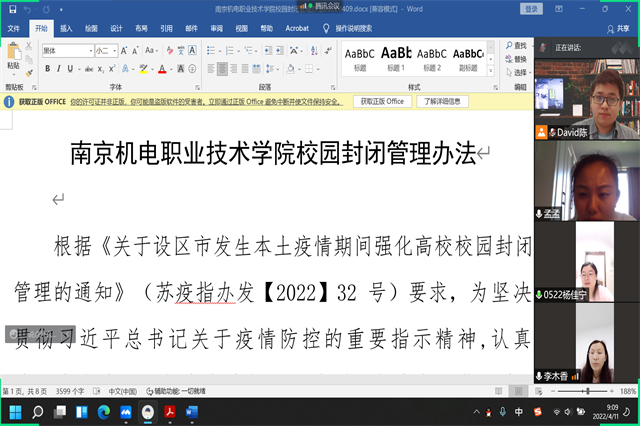Click the Paste (粘贴) icon
640x426 pixels.
coord(13,54)
